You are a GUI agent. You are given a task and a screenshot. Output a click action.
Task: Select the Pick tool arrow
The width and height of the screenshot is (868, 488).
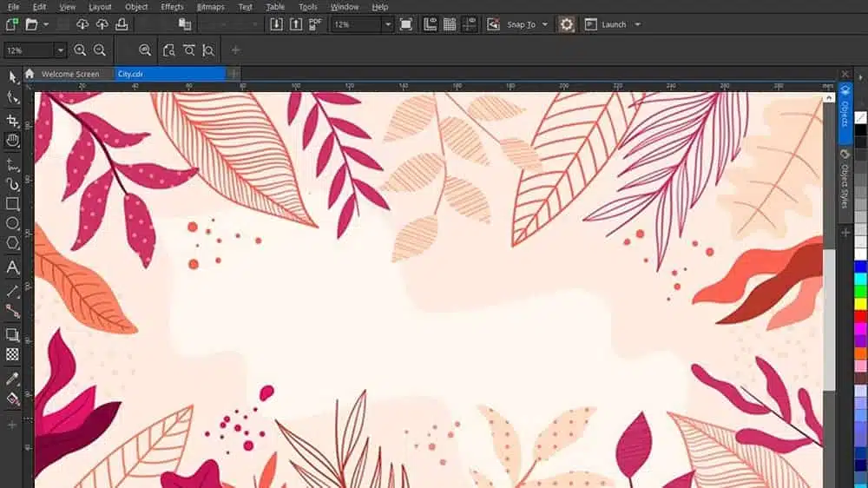click(x=12, y=77)
